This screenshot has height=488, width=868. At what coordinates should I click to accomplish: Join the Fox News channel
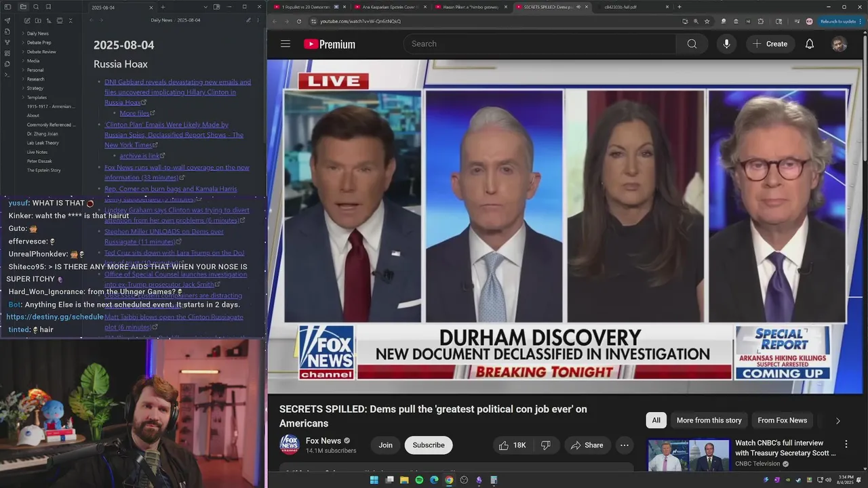385,445
